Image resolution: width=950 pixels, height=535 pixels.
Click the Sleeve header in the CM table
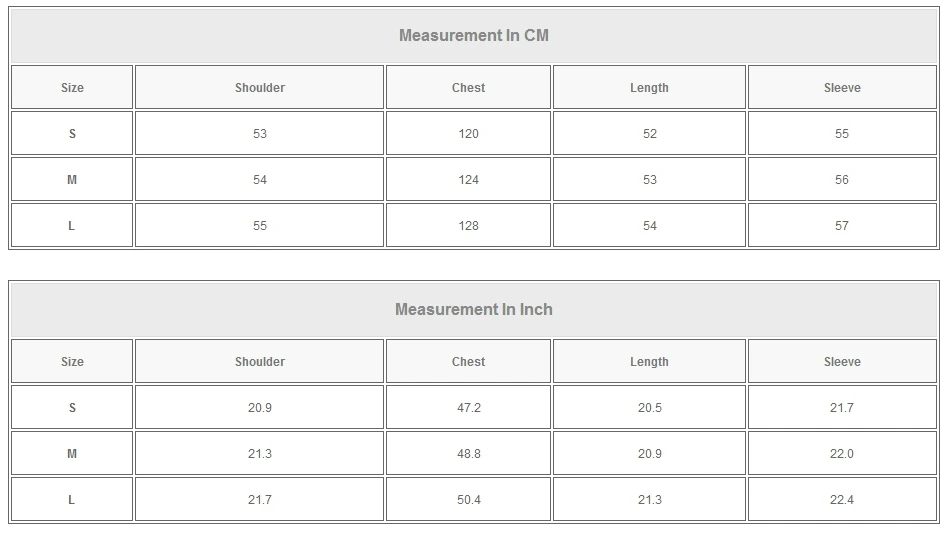[x=842, y=88]
